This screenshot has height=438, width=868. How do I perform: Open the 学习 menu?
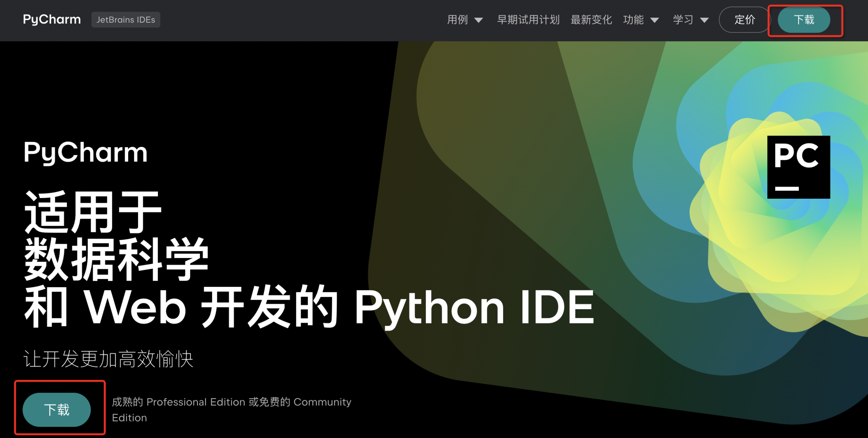point(683,20)
